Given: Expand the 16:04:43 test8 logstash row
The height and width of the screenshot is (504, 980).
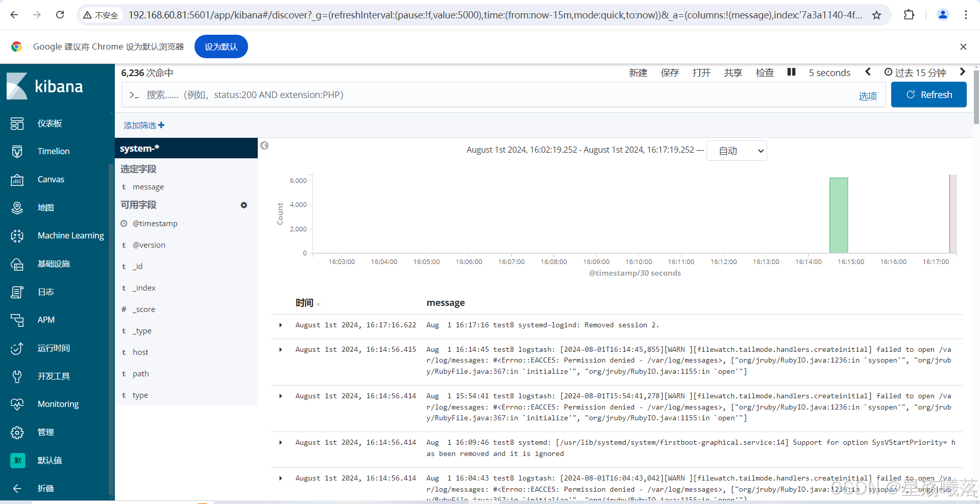Looking at the screenshot, I should (x=281, y=478).
